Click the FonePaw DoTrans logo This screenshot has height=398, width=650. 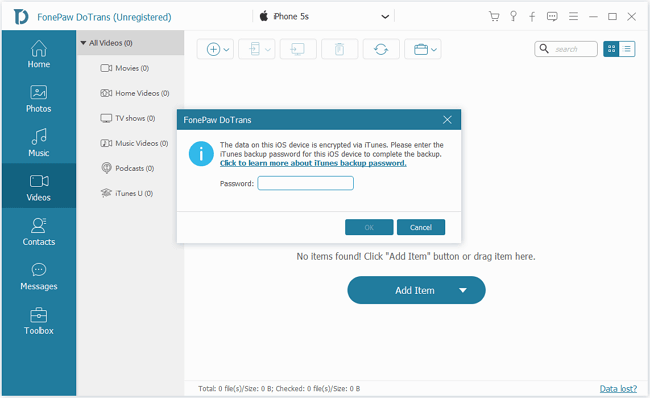pyautogui.click(x=21, y=17)
